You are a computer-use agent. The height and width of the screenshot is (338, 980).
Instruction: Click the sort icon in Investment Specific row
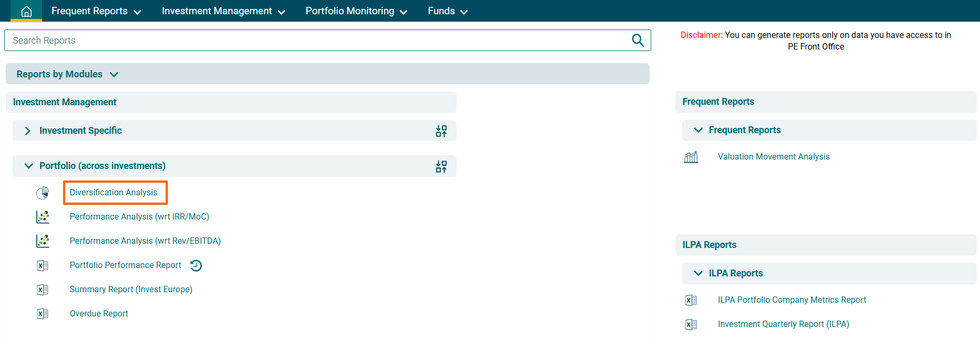[x=441, y=131]
